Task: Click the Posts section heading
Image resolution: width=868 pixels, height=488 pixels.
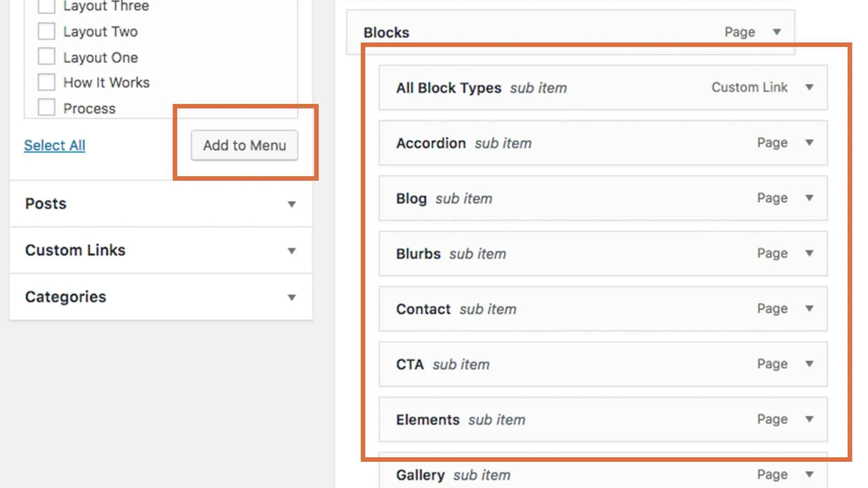Action: coord(46,204)
